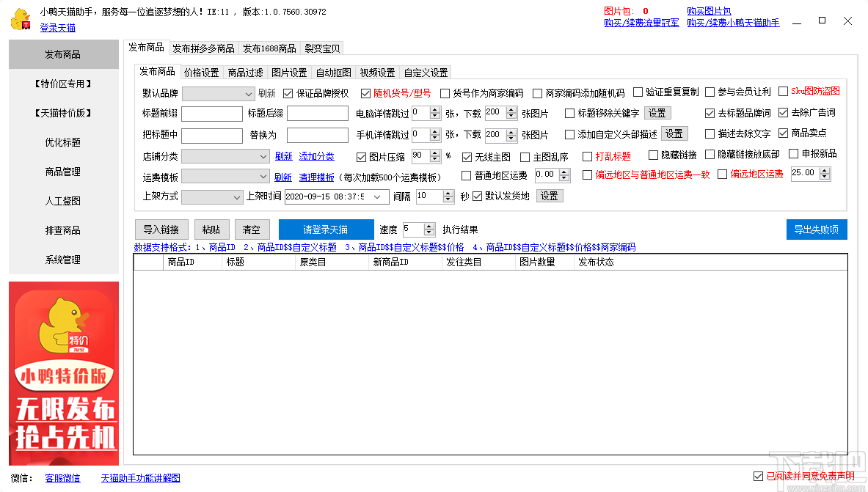
Task: Adjust 间隔 seconds stepper
Action: [x=448, y=197]
